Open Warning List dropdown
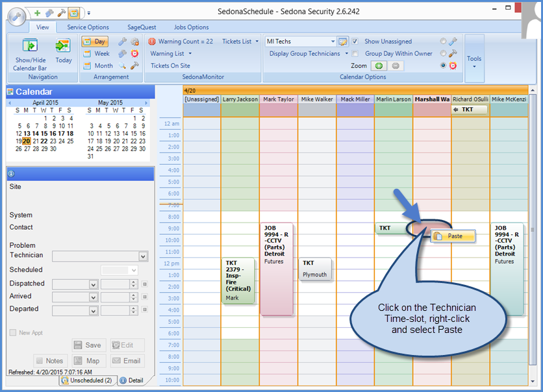The image size is (543, 392). (171, 54)
